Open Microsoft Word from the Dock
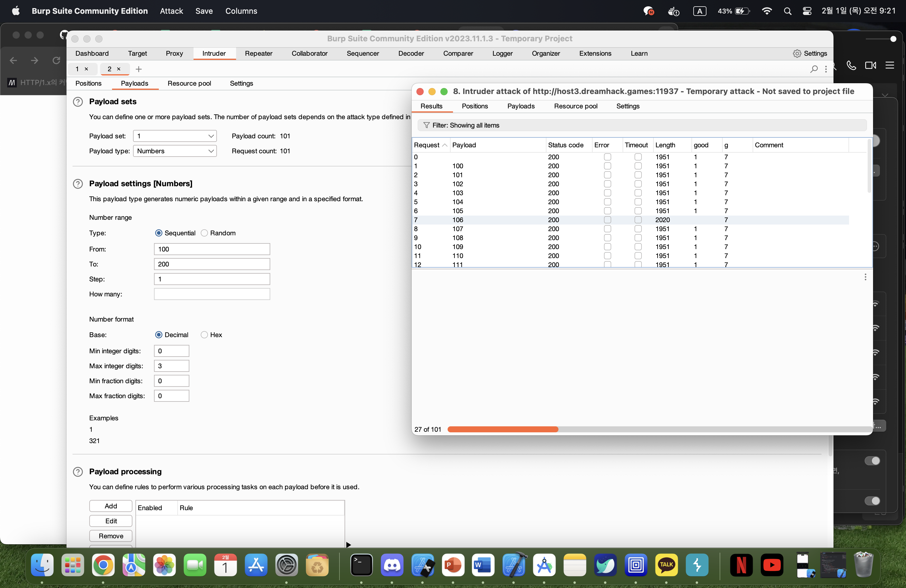The height and width of the screenshot is (588, 906). [x=483, y=565]
